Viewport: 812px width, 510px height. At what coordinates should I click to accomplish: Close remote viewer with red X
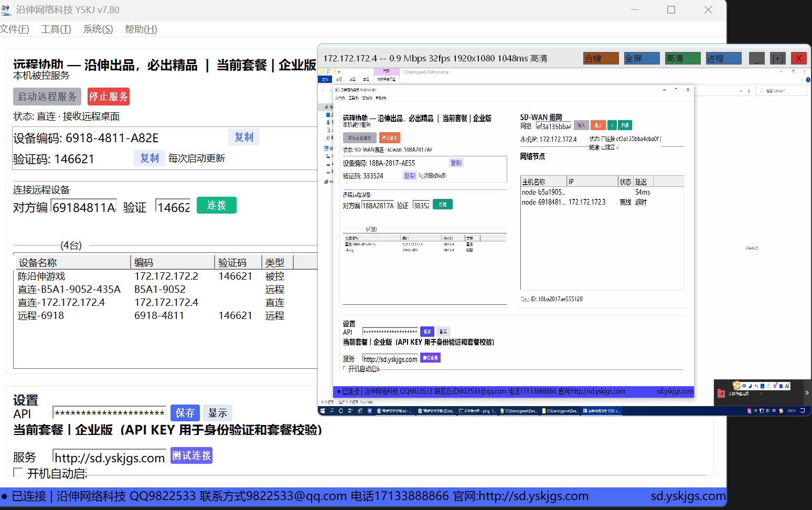click(798, 58)
